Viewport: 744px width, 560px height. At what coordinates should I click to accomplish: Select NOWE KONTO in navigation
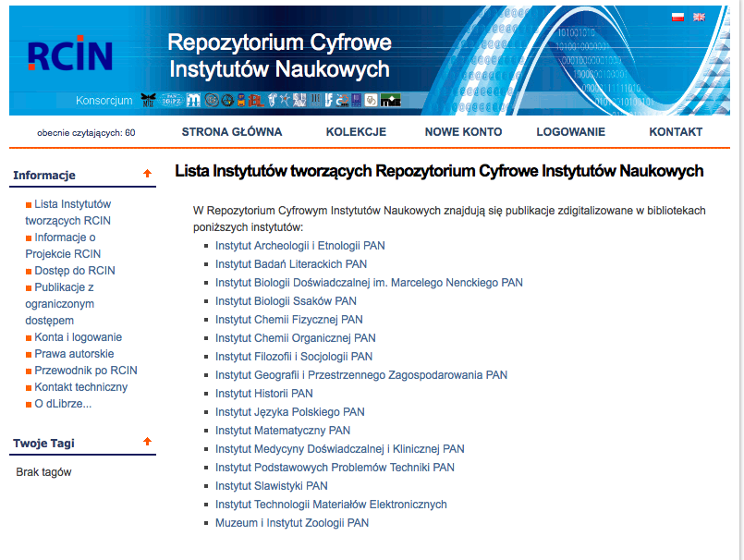(x=463, y=132)
